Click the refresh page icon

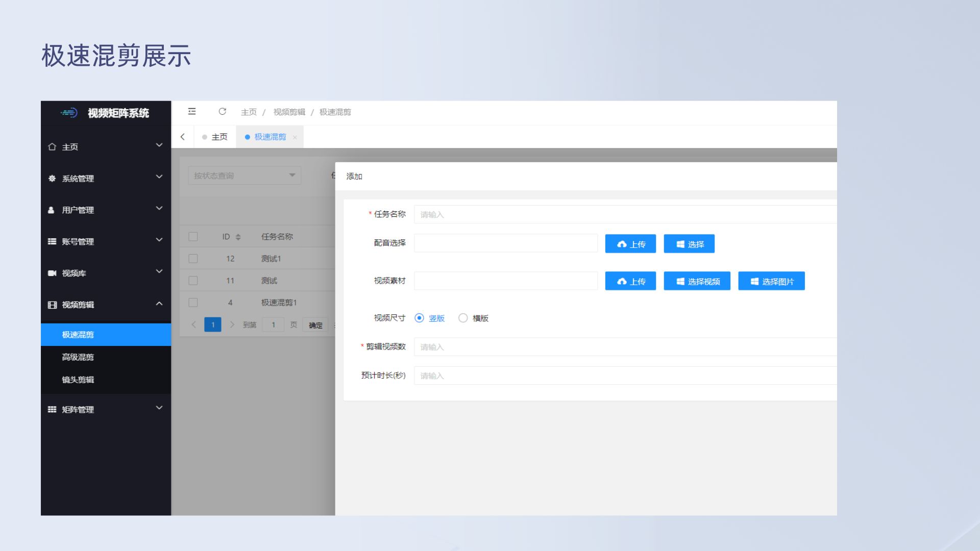[x=222, y=111]
